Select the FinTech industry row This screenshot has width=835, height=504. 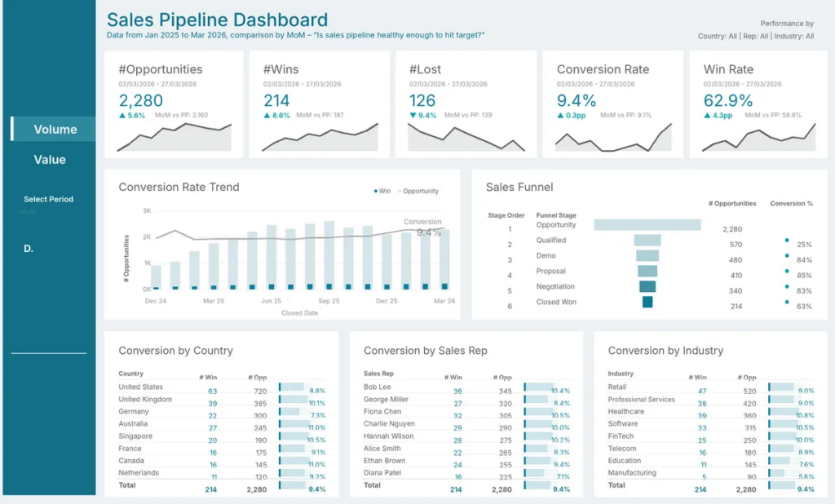[x=711, y=437]
